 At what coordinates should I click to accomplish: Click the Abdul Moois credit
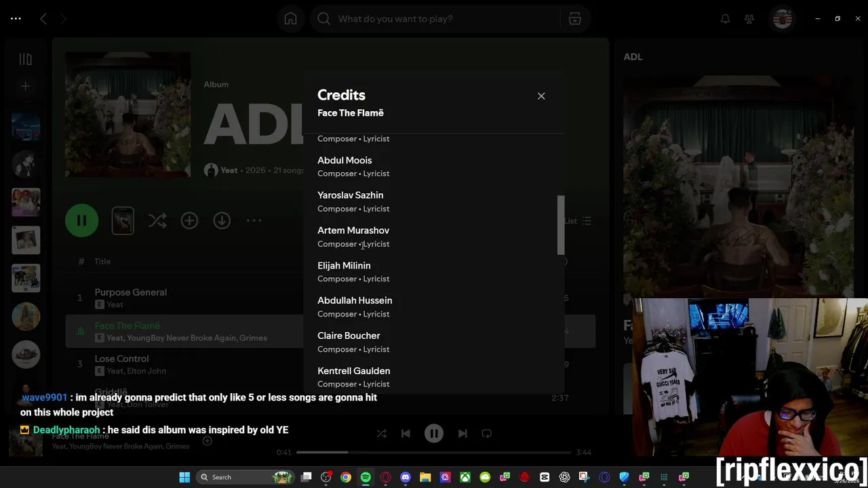click(344, 161)
